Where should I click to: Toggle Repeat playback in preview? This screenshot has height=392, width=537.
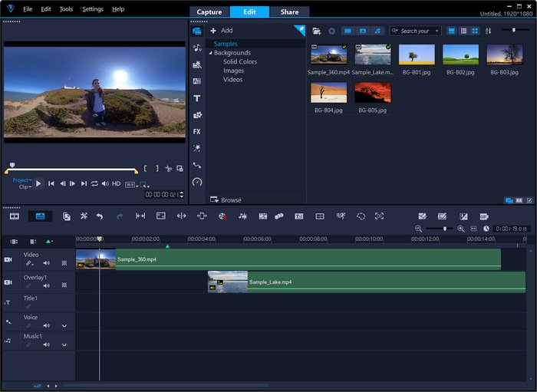coord(94,183)
